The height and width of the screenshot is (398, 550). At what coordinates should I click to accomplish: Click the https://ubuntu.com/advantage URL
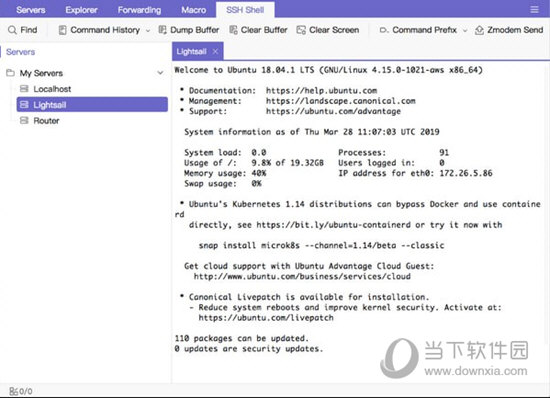click(333, 112)
